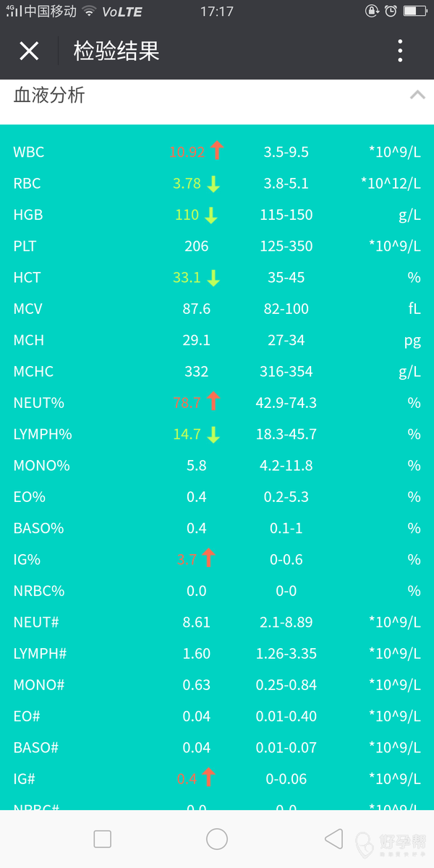Tap the down arrow next to LYMPH%
Screen dimensions: 434x868
click(x=213, y=435)
